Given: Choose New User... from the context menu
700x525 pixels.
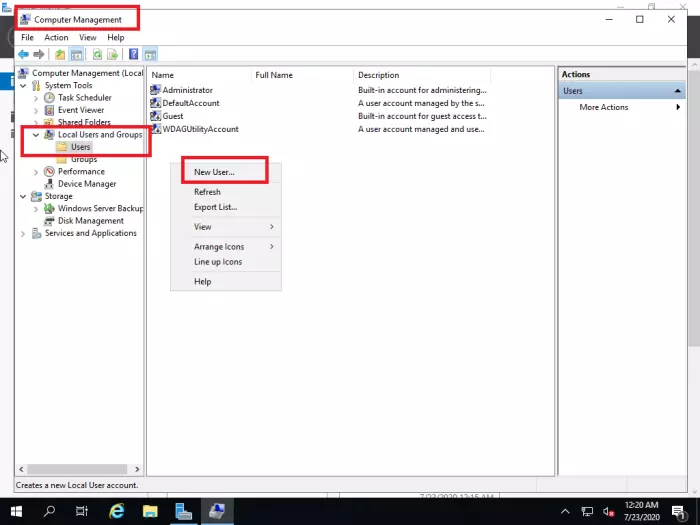Looking at the screenshot, I should point(225,172).
